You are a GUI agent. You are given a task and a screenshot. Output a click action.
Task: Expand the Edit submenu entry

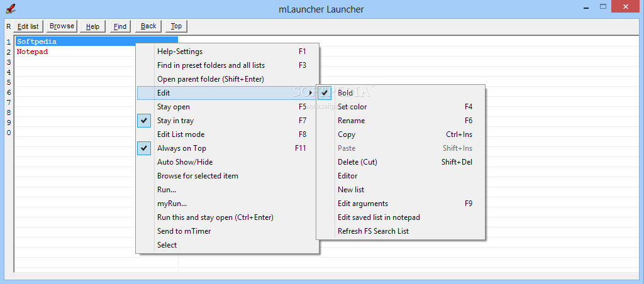228,93
